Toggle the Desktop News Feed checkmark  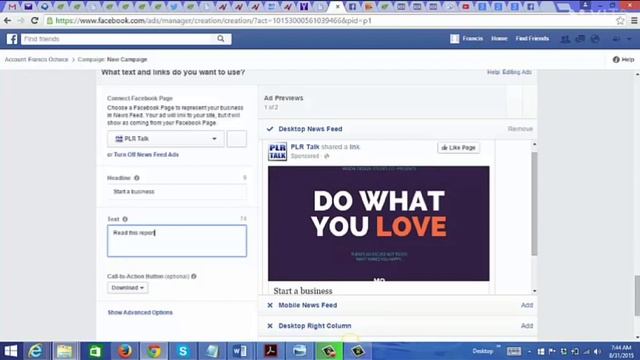click(270, 129)
